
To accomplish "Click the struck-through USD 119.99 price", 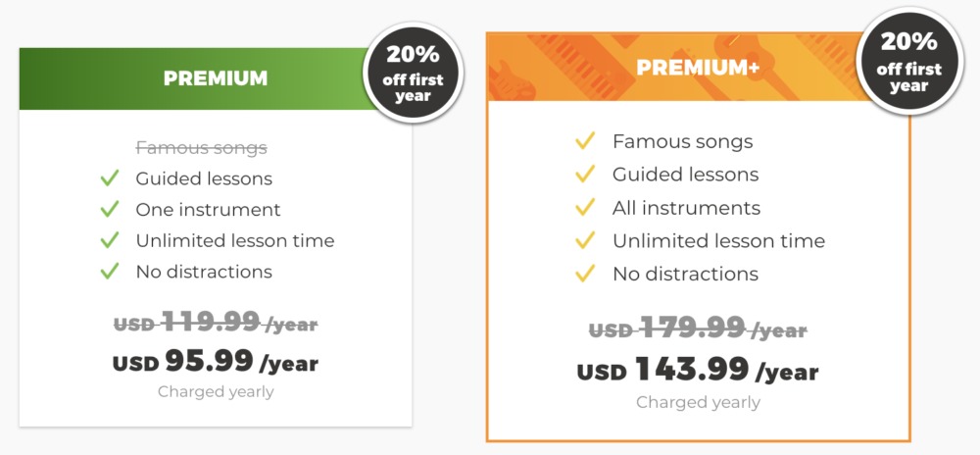I will pos(216,324).
